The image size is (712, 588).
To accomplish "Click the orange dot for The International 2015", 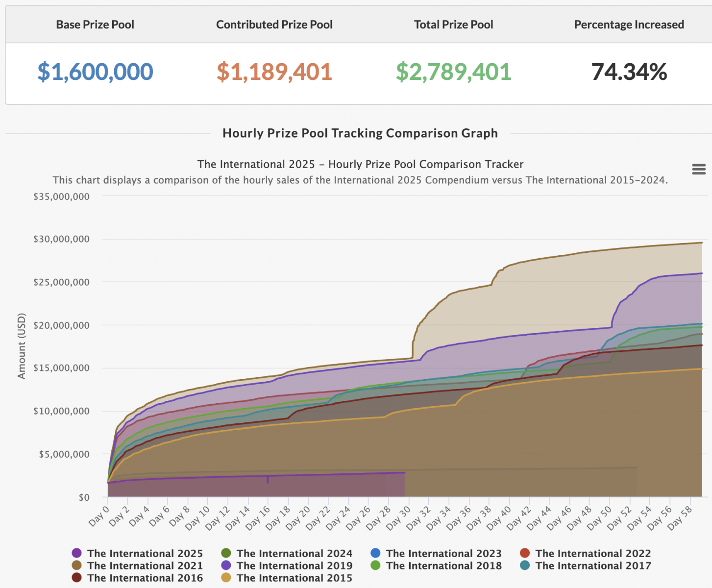I will click(x=226, y=578).
